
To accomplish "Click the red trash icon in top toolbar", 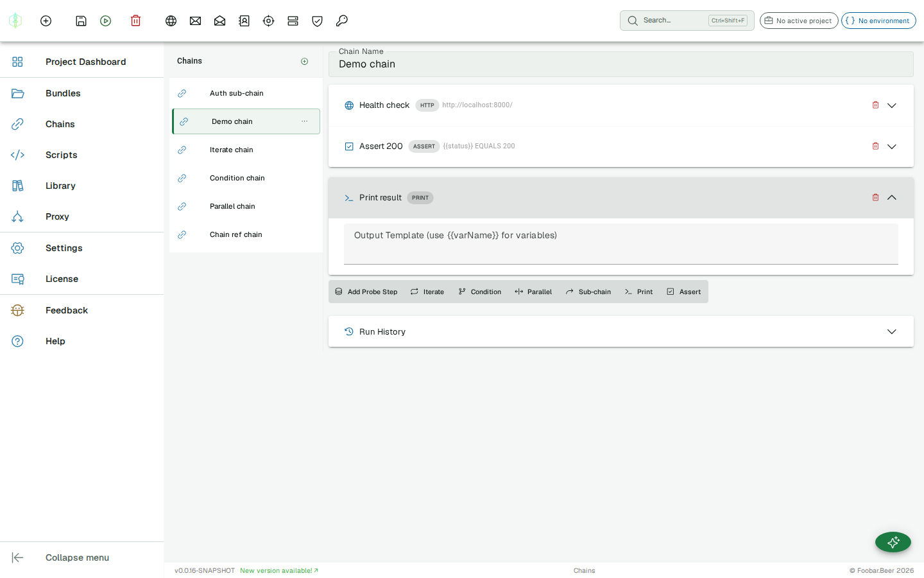I will tap(135, 21).
